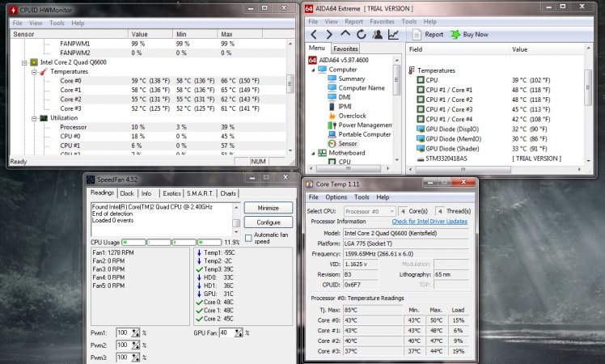Screen dimensions: 605x364
Task: Click the STM3320418AS drive icon
Action: 421,159
